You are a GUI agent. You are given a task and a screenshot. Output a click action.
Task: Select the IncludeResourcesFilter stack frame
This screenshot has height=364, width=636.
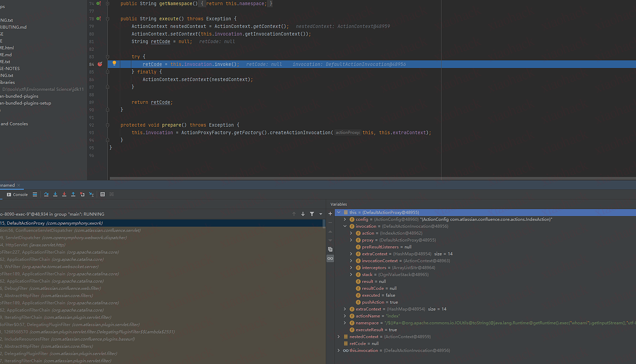point(161,339)
